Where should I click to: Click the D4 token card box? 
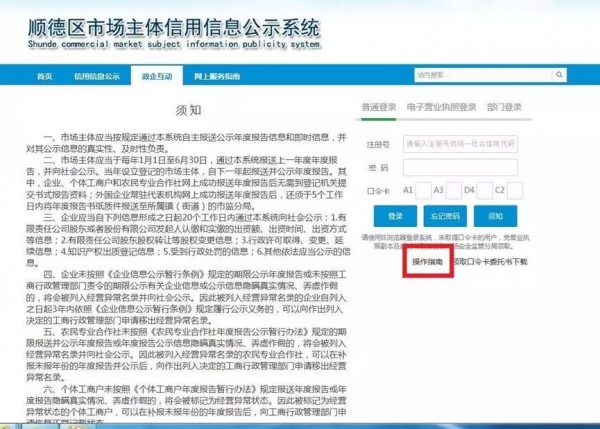click(483, 189)
